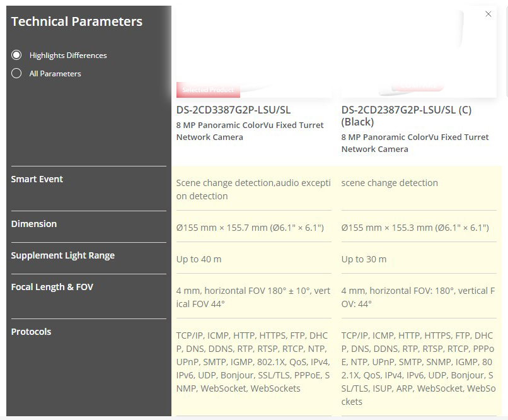The width and height of the screenshot is (508, 420).
Task: Click the Selected Product badge
Action: click(208, 90)
